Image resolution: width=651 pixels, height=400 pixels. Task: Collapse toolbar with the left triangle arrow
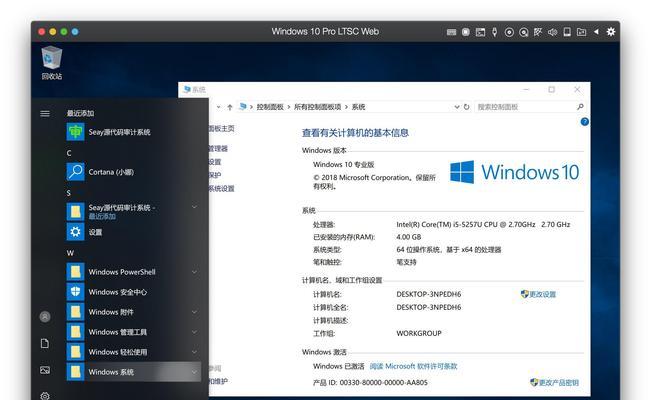(596, 32)
